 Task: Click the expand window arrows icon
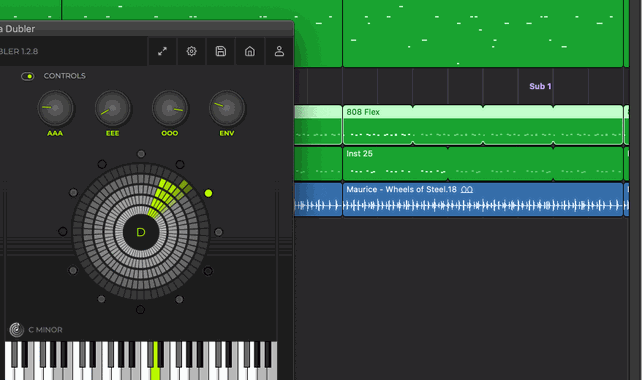[163, 51]
